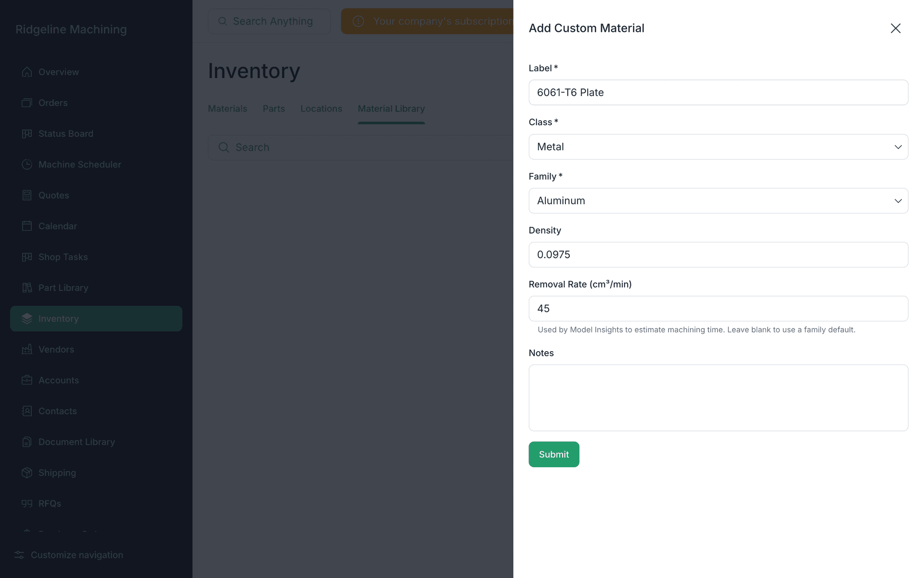The height and width of the screenshot is (578, 924).
Task: Click the Vendors factory icon
Action: 27,349
